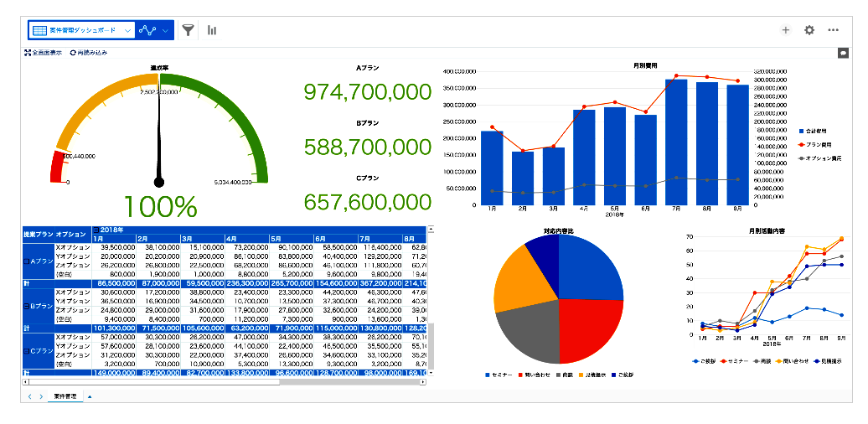Go to next sheet with right arrow
The image size is (868, 424).
tap(41, 396)
